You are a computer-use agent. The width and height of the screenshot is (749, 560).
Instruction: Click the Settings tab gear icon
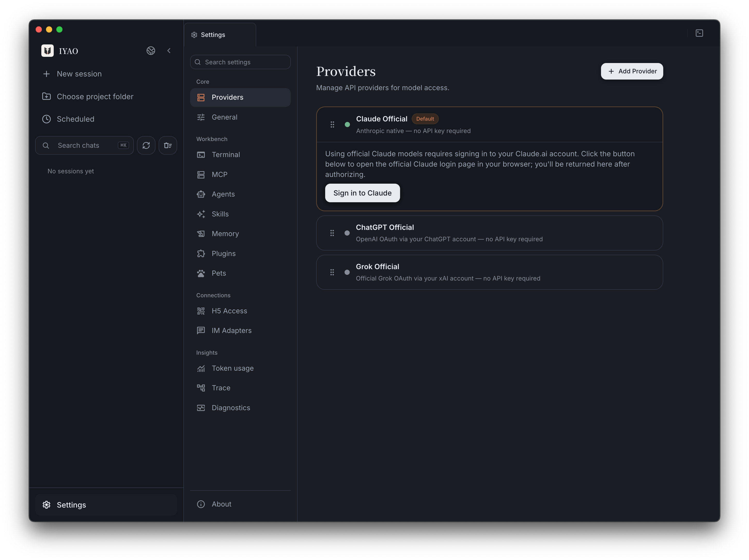coord(194,35)
